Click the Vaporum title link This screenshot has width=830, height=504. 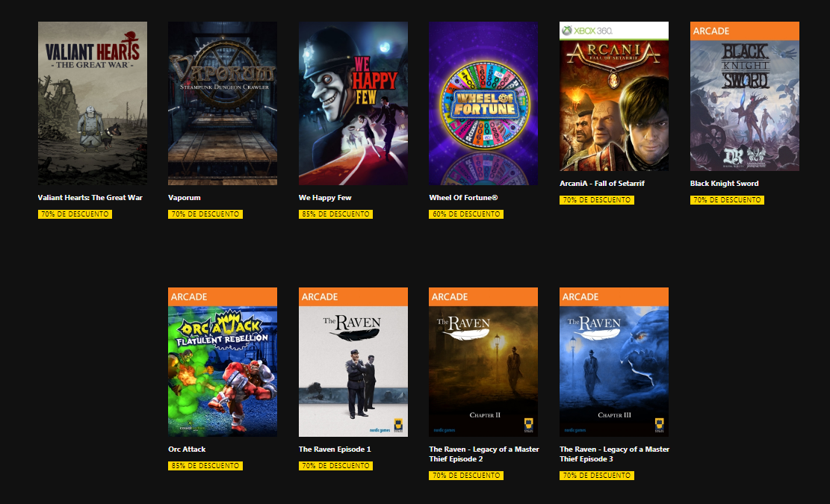[185, 198]
